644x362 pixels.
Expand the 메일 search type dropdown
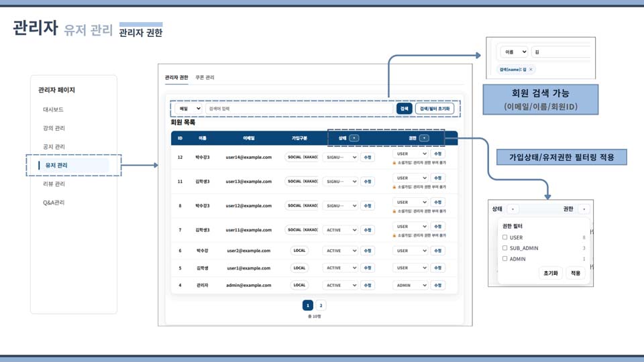coord(189,108)
